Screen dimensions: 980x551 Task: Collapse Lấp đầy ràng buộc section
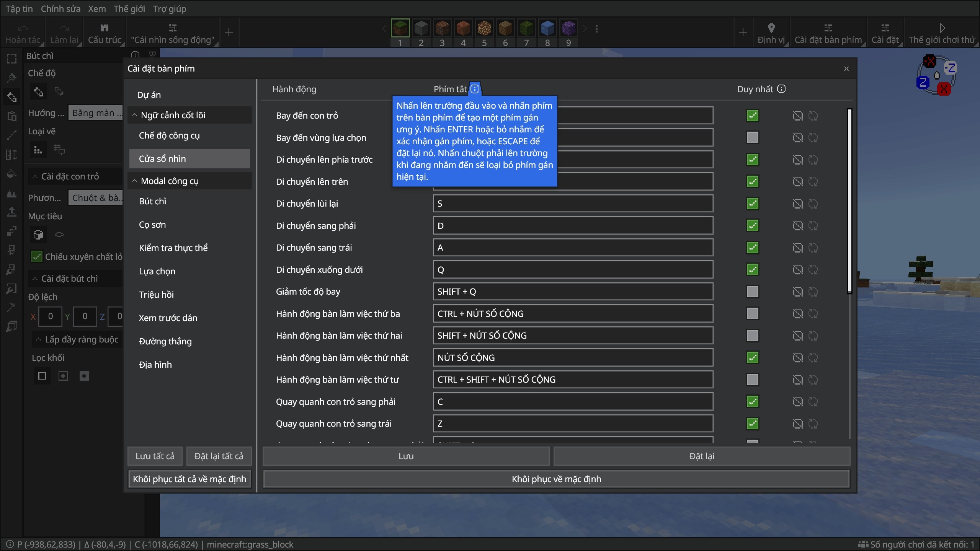coord(77,339)
